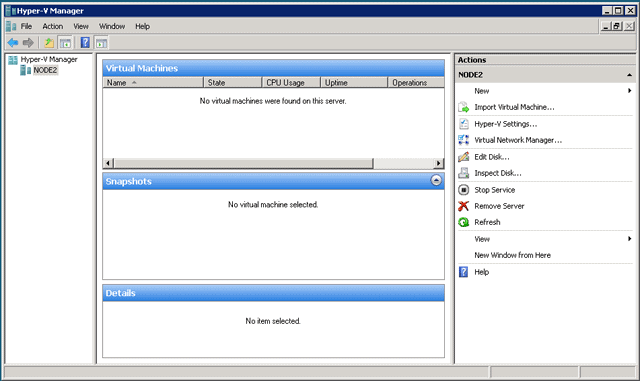Toggle Show/Hide Console Tree toolbar icon
This screenshot has height=381, width=640.
click(x=65, y=42)
